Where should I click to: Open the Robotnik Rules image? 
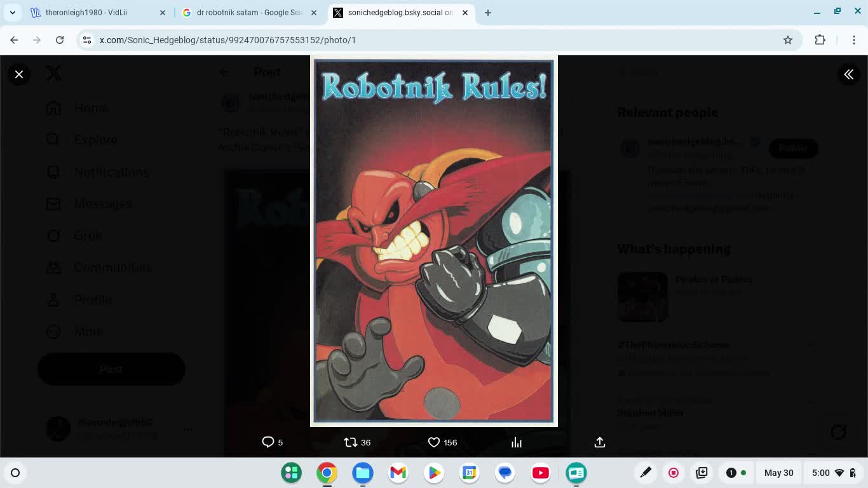pyautogui.click(x=434, y=241)
